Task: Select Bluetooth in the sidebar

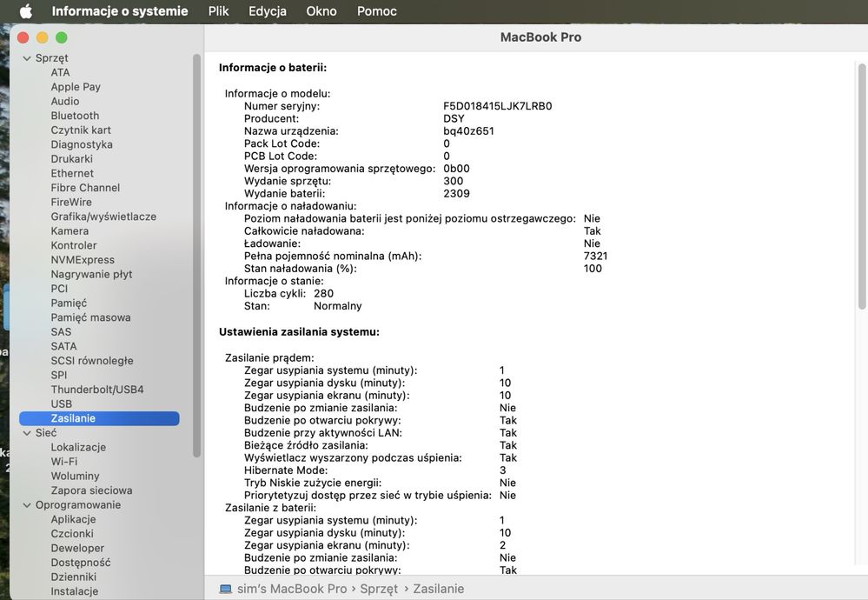Action: pyautogui.click(x=75, y=116)
